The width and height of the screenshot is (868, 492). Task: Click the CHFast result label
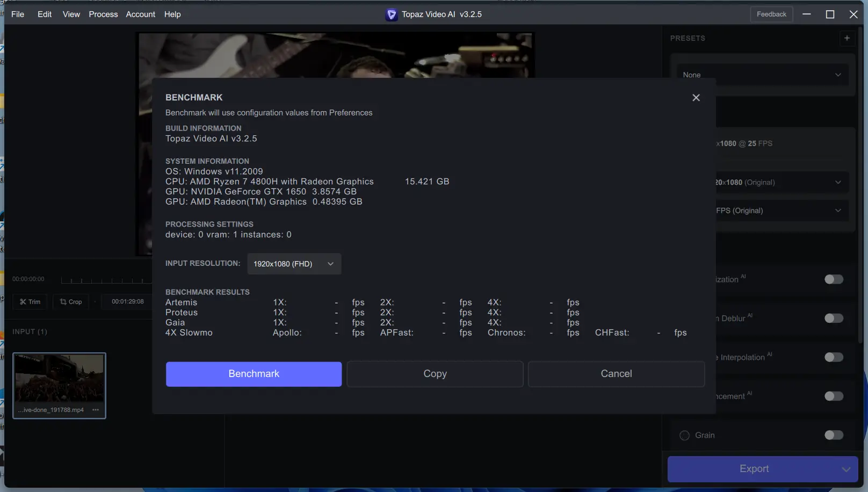pos(612,333)
